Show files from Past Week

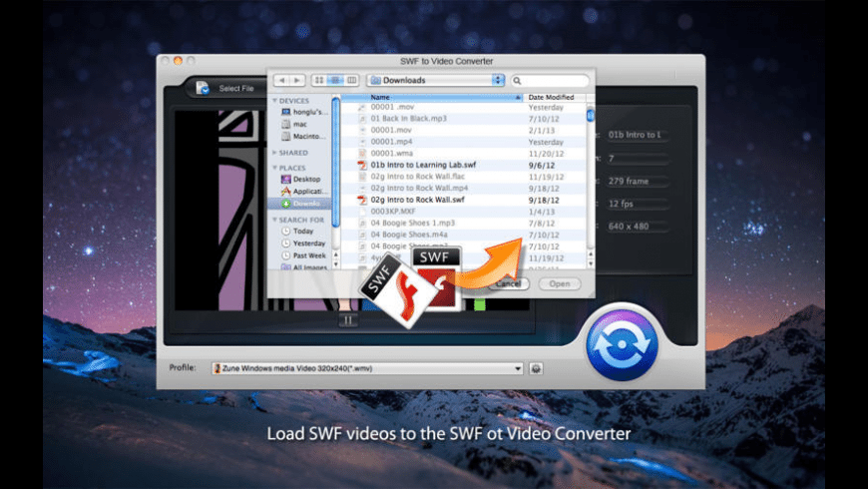[303, 255]
